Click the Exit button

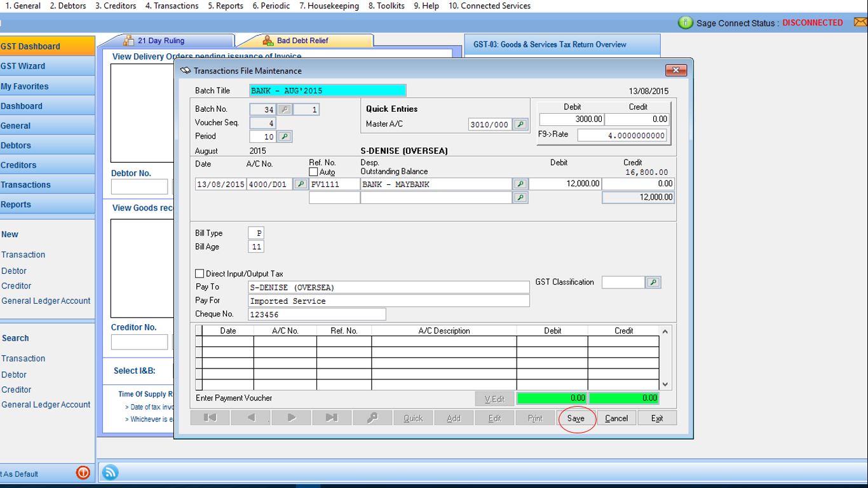(657, 418)
